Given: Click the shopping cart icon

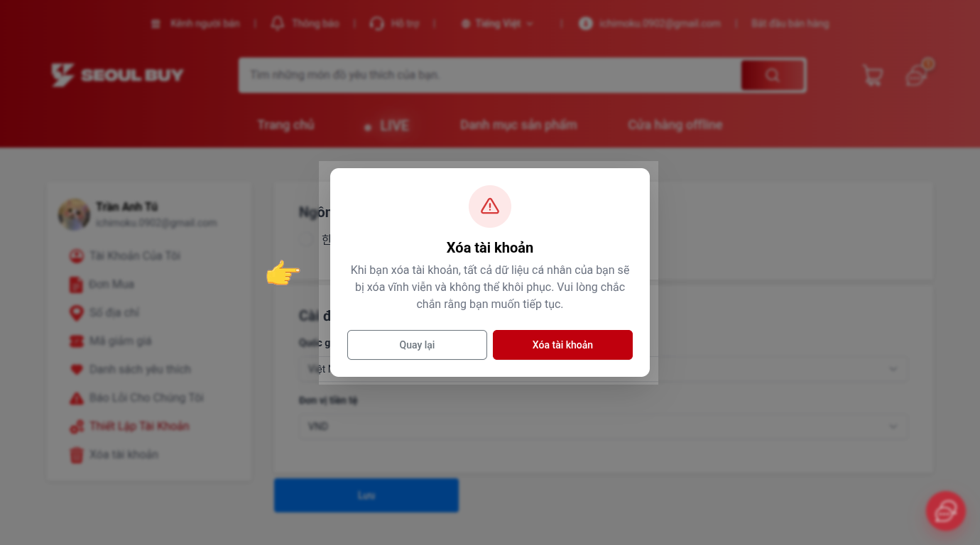Looking at the screenshot, I should [873, 75].
